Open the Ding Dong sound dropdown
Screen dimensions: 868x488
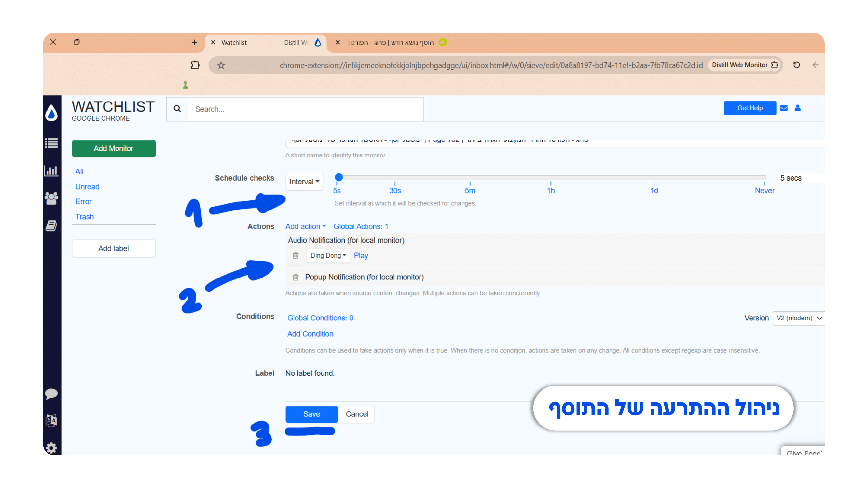328,256
